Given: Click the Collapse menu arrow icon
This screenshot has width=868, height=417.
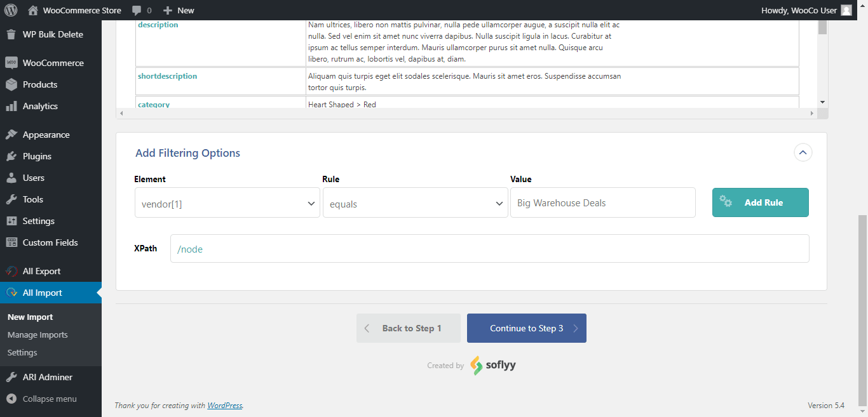Looking at the screenshot, I should (x=11, y=399).
